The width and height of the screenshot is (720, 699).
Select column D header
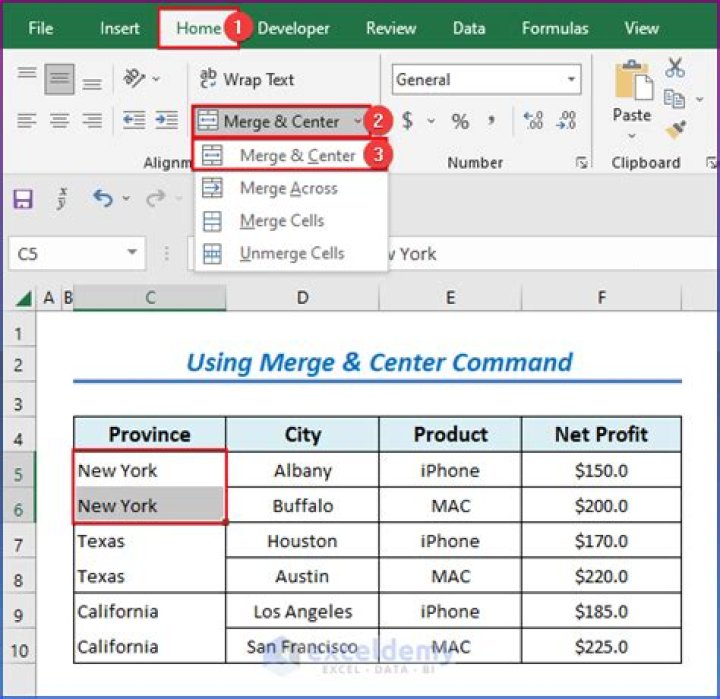coord(303,298)
